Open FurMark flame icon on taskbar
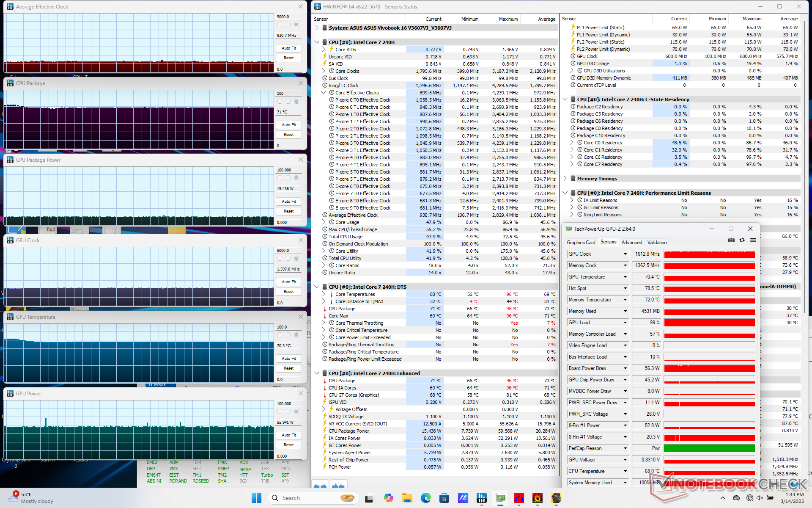This screenshot has width=812, height=508. 538,498
